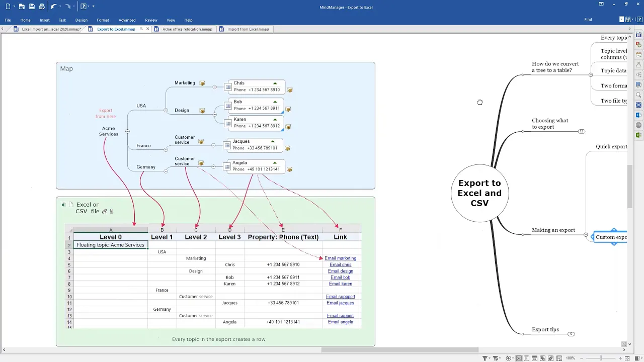Screen dimensions: 644x362
Task: Open the Help ribbon tab
Action: [x=188, y=20]
